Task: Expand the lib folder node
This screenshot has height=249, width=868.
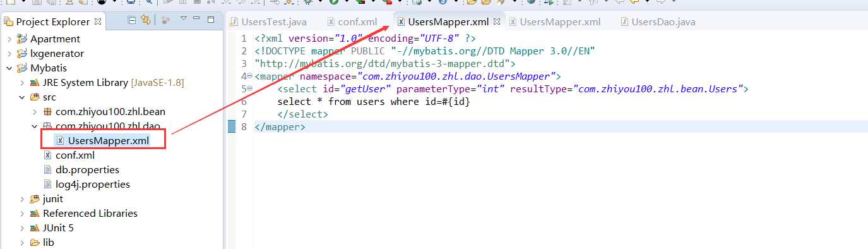Action: coord(22,243)
